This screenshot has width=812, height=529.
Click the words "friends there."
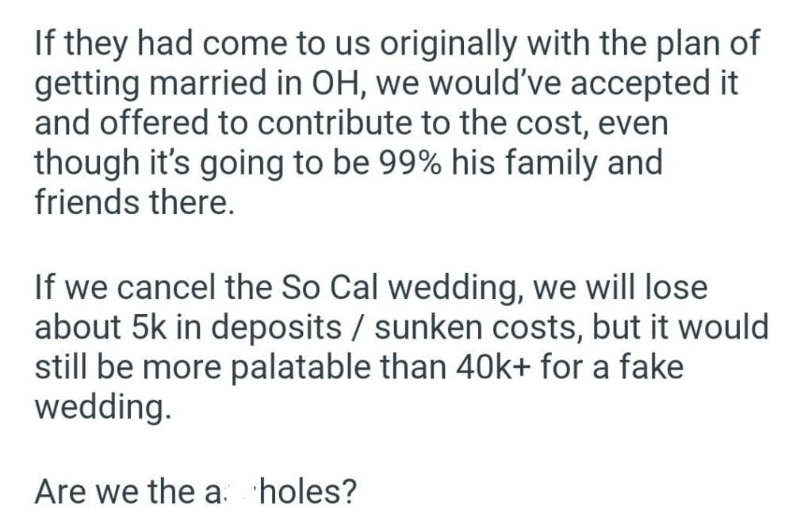(135, 202)
